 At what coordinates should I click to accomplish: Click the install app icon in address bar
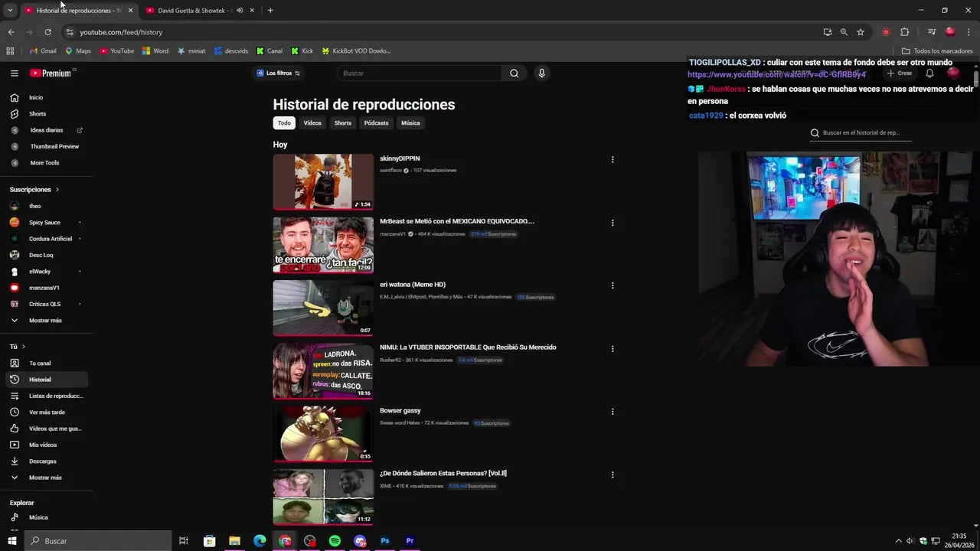tap(828, 32)
